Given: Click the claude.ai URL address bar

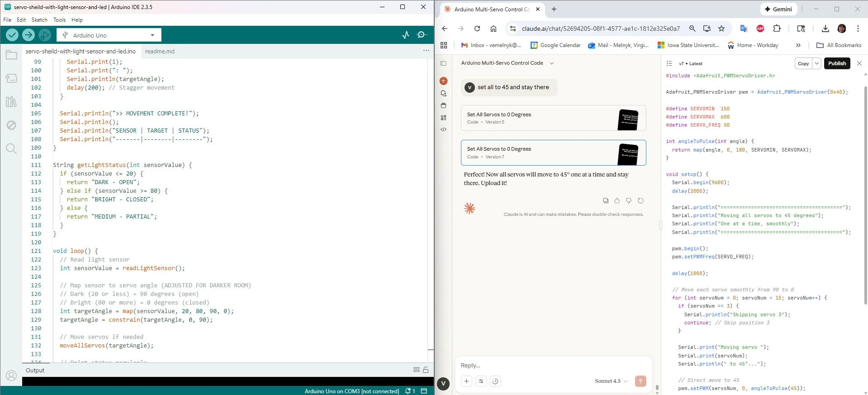Looking at the screenshot, I should 601,29.
